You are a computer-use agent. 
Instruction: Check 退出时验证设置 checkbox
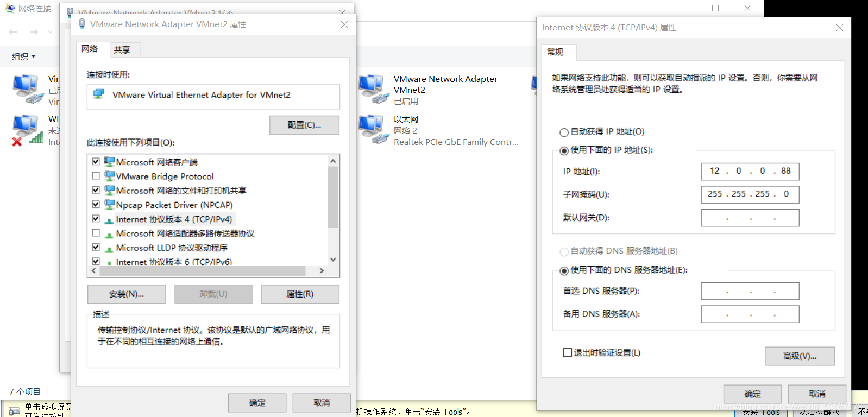coord(568,352)
